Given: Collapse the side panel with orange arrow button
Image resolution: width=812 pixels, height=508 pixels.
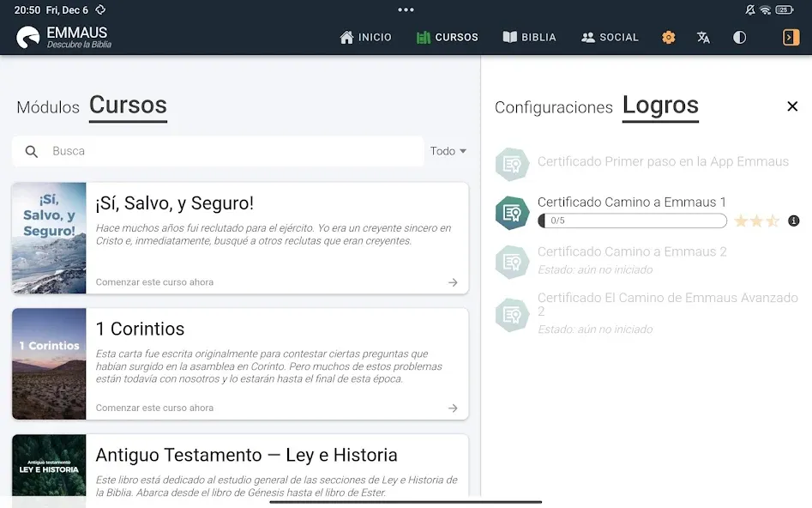Looking at the screenshot, I should click(791, 37).
